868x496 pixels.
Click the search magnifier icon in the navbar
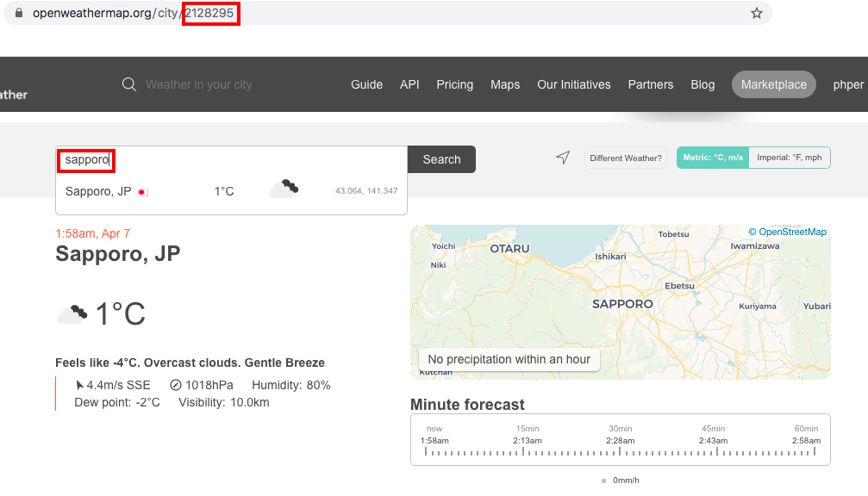[128, 84]
